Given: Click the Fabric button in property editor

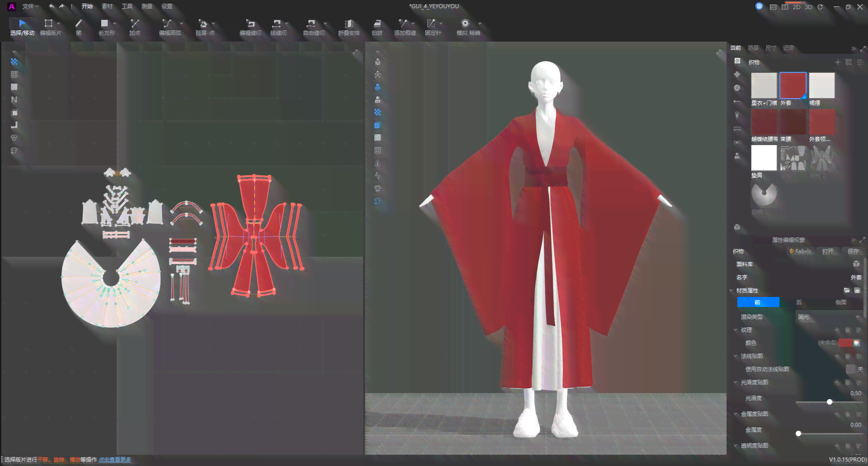Looking at the screenshot, I should [x=800, y=251].
